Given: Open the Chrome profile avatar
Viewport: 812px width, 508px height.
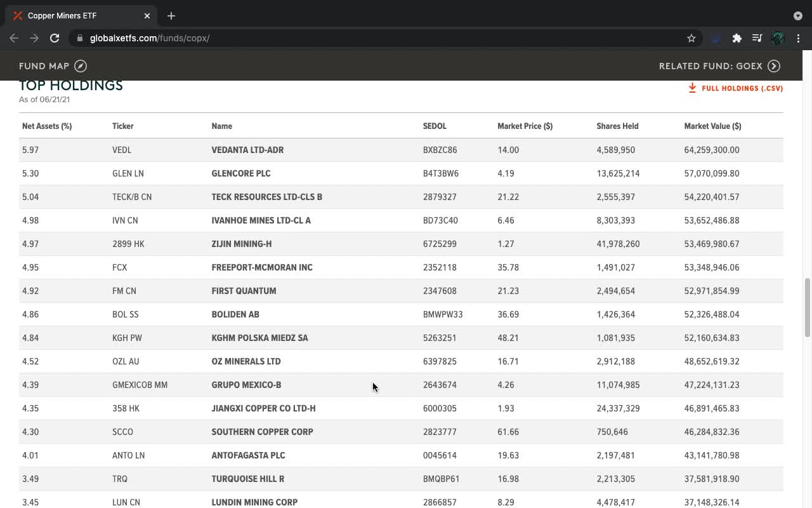Looking at the screenshot, I should pos(778,38).
